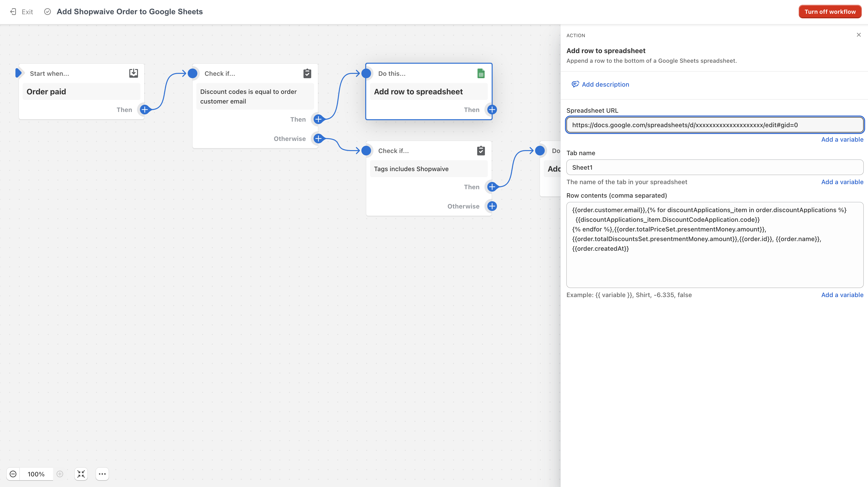Click the Add row to spreadsheet panel heading
This screenshot has height=487, width=868.
click(606, 51)
